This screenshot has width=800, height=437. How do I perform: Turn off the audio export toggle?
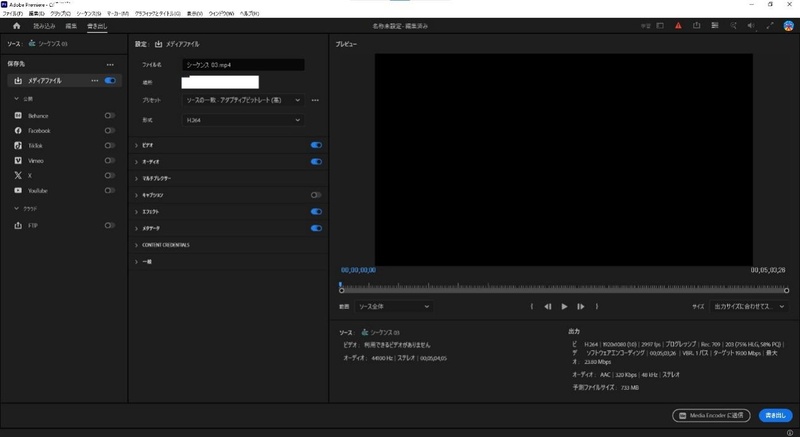(316, 162)
